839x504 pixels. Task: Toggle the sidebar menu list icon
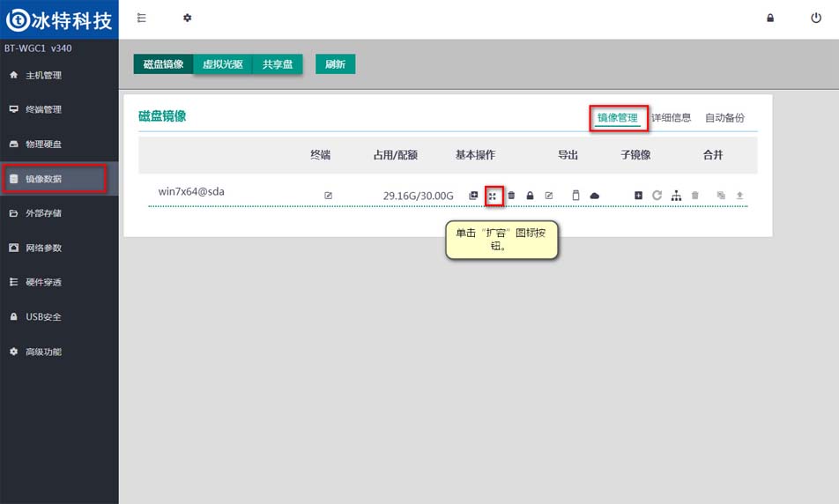tap(141, 18)
